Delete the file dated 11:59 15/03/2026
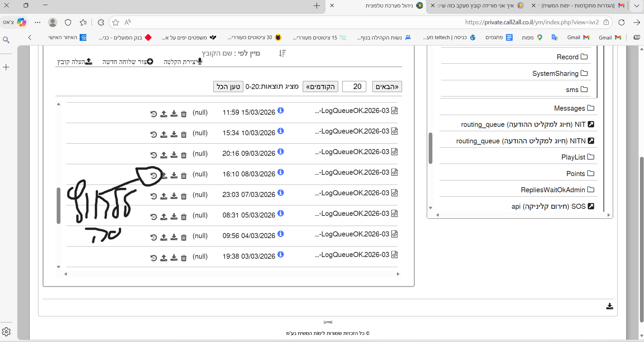 coord(184,114)
